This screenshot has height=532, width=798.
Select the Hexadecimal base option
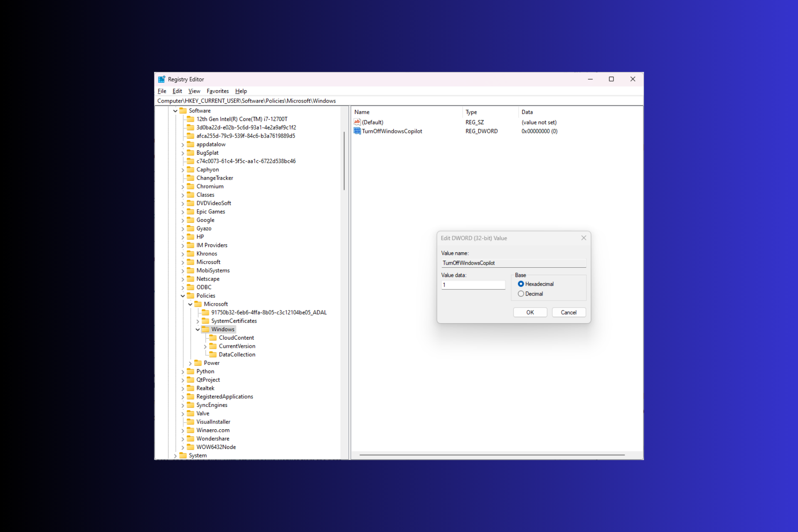(521, 284)
